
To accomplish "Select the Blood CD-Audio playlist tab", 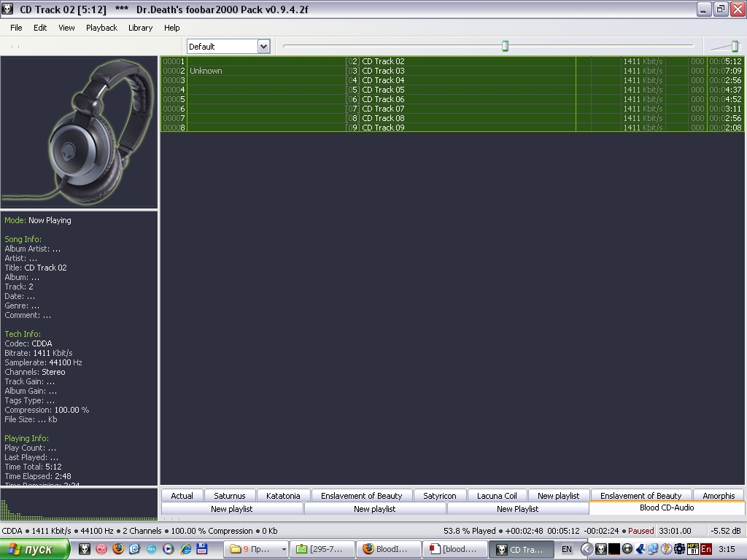I will pos(667,507).
